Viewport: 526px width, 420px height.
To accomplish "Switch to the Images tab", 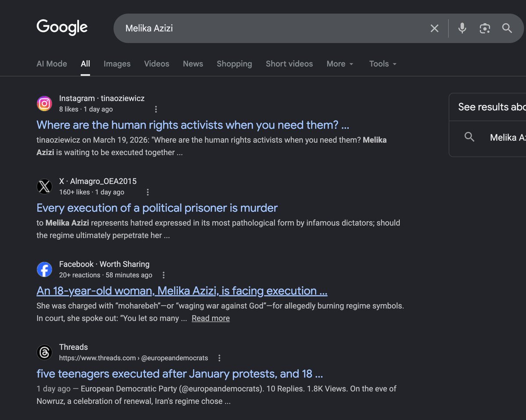I will pyautogui.click(x=117, y=64).
